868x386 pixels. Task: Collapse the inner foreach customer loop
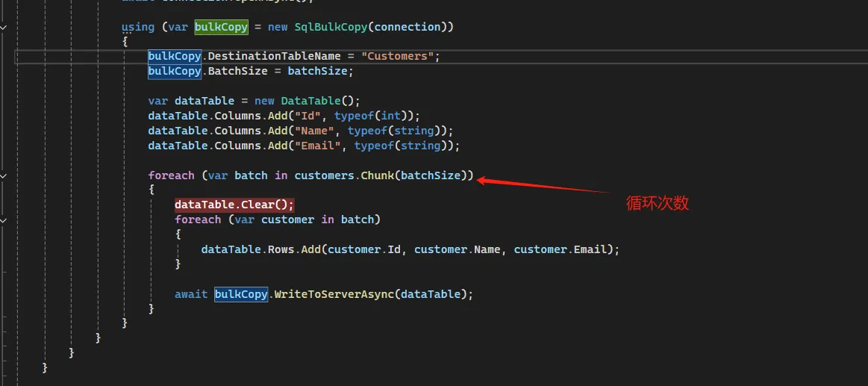4,220
